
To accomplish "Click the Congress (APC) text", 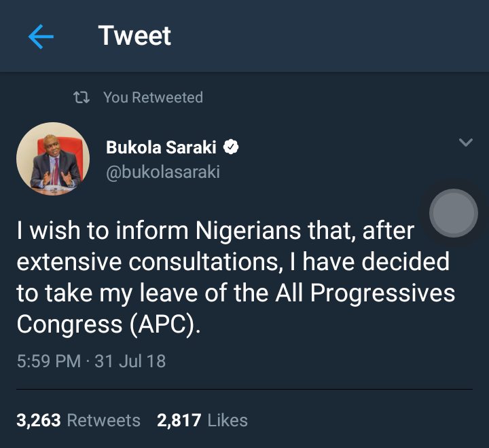I will point(109,324).
